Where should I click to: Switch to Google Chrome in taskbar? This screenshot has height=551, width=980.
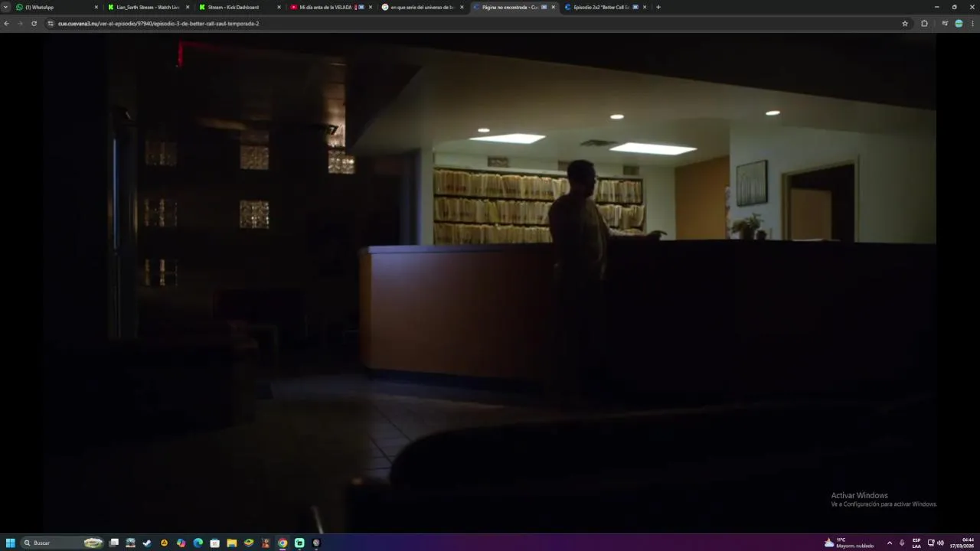tap(283, 543)
